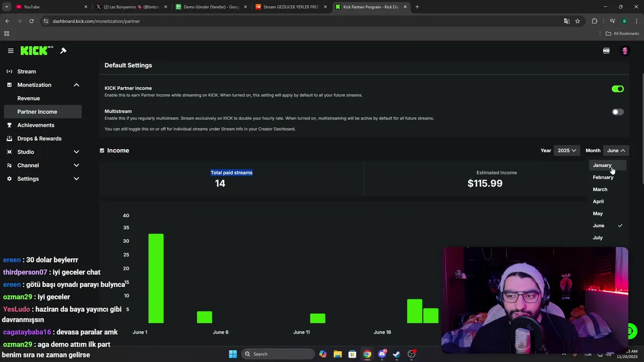Open the Chrome apps grid icon in bookmarks bar

(x=7, y=34)
